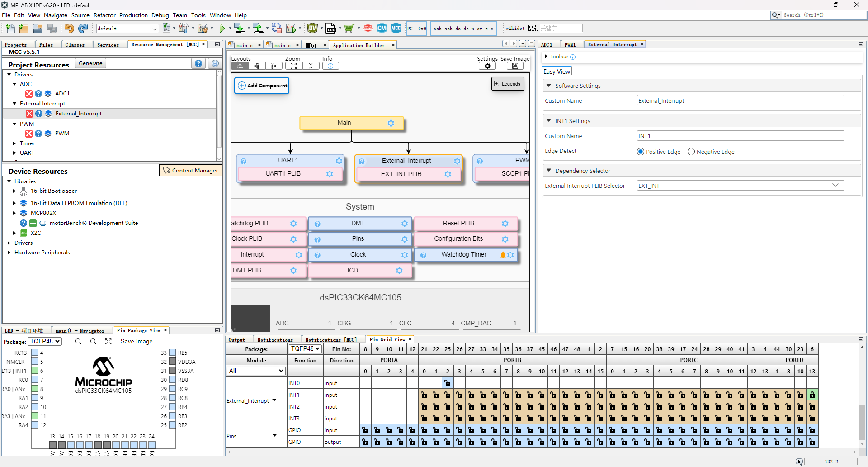Click the Open Project toolbar icon
Screen dimensions: 868x467
click(x=38, y=29)
